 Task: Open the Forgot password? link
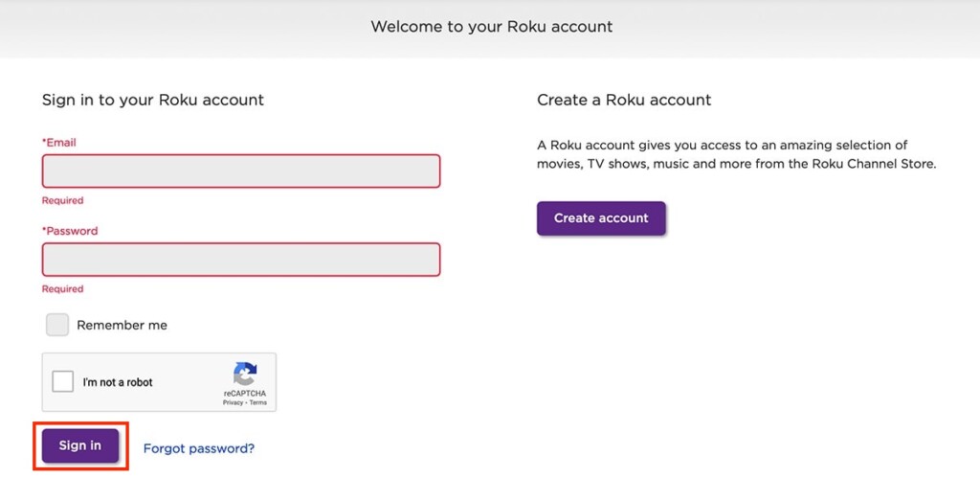point(199,448)
